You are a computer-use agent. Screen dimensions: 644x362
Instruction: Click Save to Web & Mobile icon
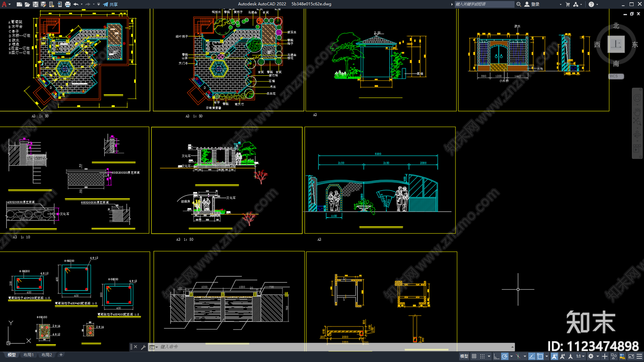60,4
